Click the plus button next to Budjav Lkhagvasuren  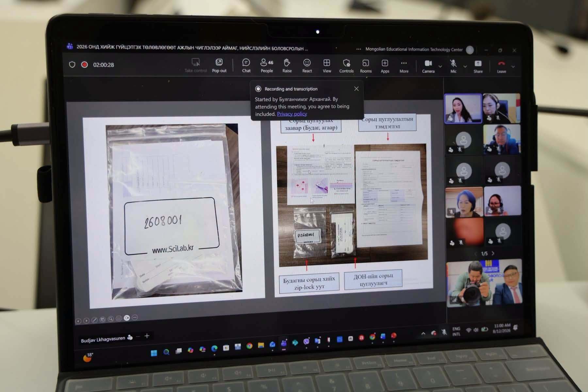[x=147, y=336]
